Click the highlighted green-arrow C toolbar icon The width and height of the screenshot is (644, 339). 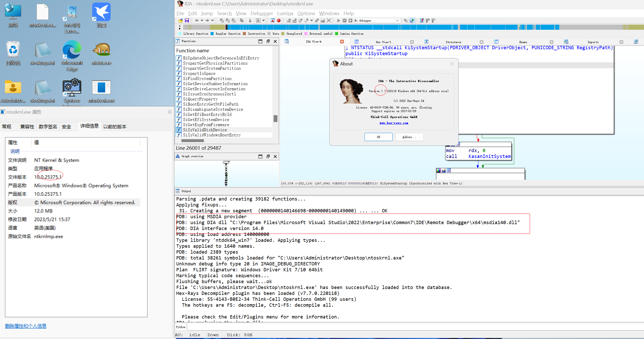pyautogui.click(x=412, y=21)
